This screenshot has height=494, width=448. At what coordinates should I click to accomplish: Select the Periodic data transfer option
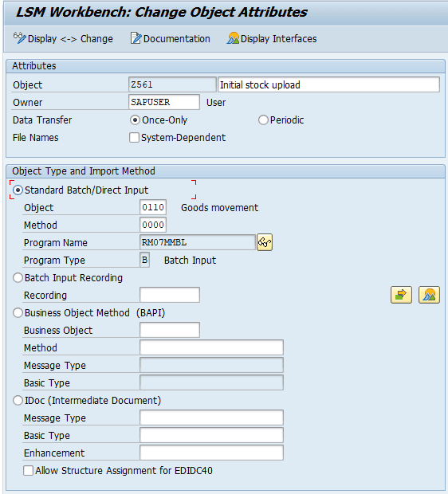263,120
